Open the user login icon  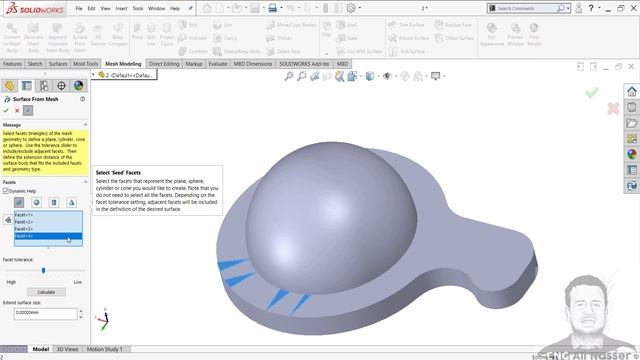pos(578,8)
